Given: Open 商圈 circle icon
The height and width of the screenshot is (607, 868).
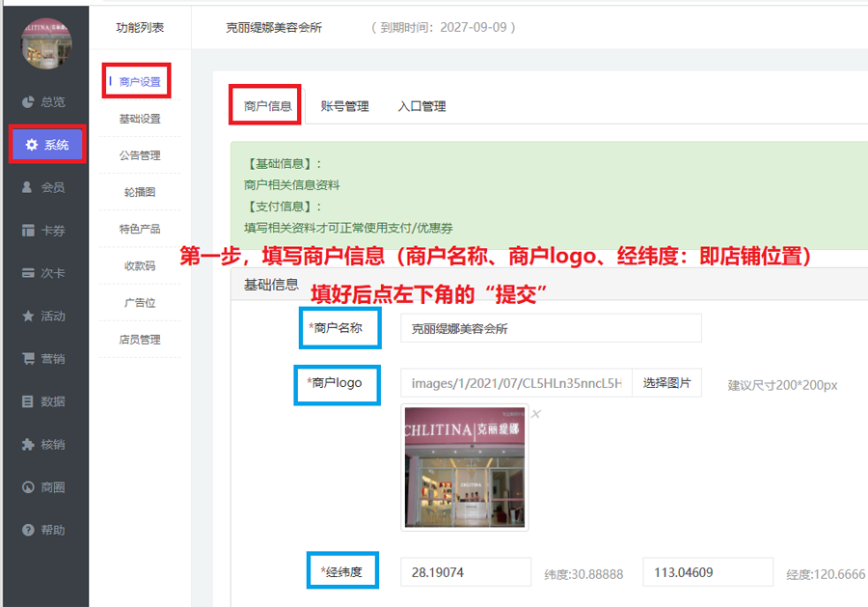Looking at the screenshot, I should tap(28, 486).
